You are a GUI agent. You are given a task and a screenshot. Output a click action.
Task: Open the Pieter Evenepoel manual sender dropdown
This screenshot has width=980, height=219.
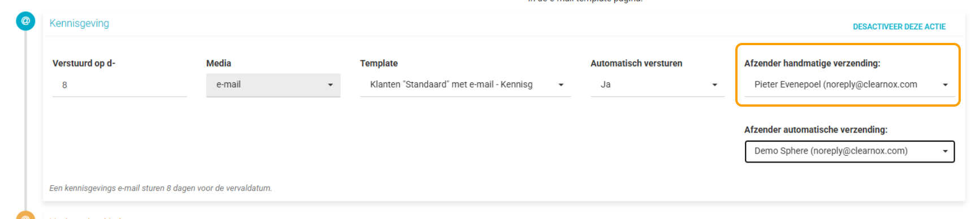(849, 85)
